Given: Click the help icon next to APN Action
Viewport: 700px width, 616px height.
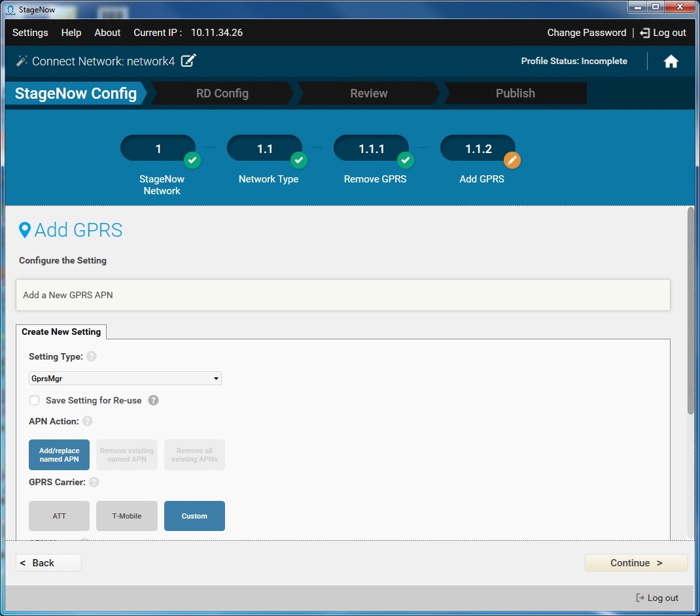Looking at the screenshot, I should tap(88, 421).
